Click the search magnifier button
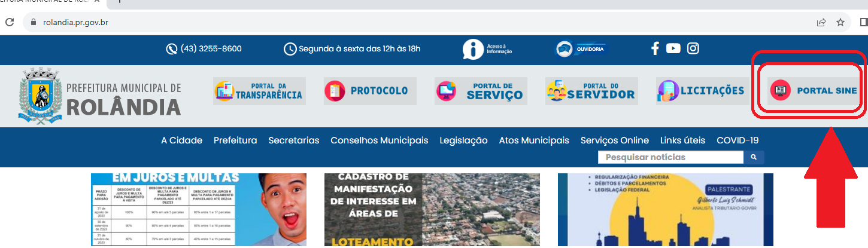 pyautogui.click(x=754, y=157)
